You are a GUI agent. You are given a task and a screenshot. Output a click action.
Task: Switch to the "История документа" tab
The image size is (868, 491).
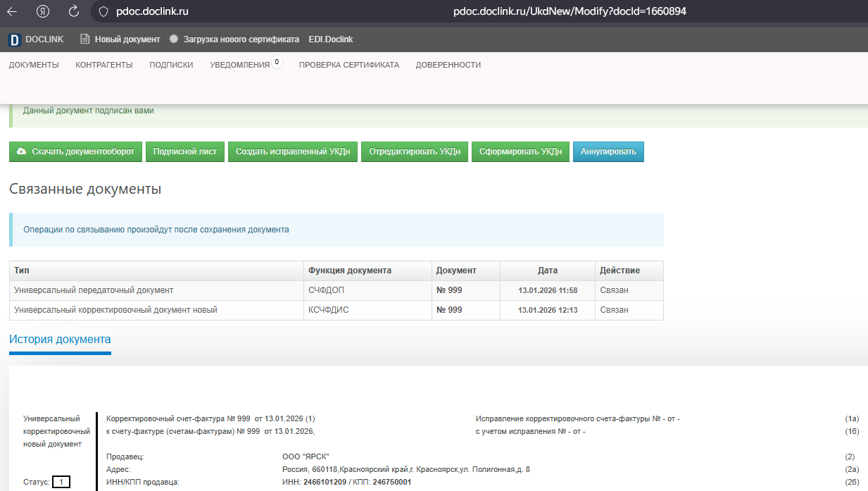[60, 340]
